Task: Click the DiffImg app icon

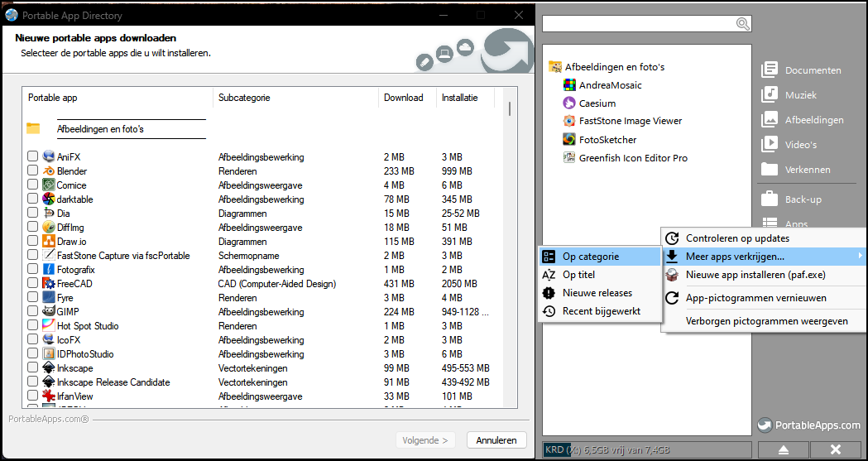Action: (48, 228)
